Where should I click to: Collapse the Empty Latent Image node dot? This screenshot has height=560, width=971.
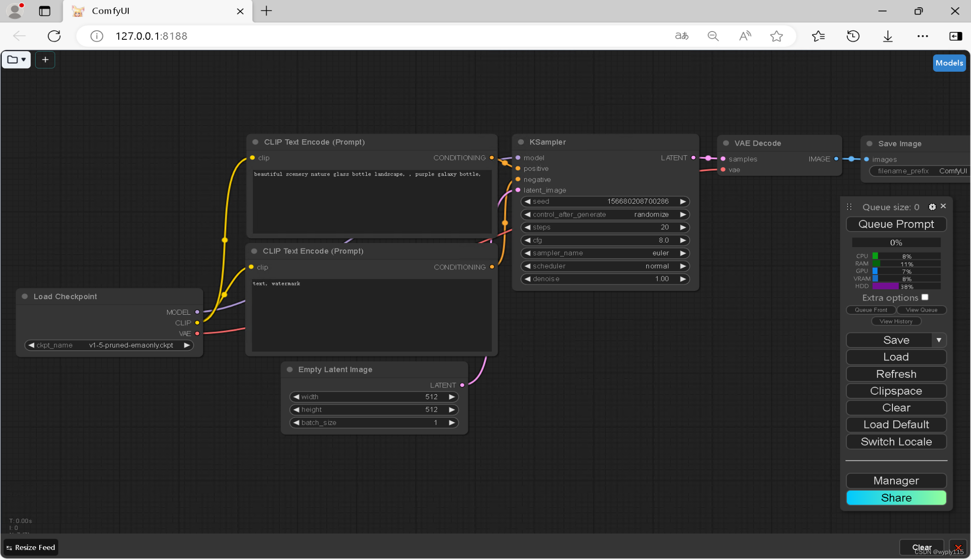tap(290, 370)
